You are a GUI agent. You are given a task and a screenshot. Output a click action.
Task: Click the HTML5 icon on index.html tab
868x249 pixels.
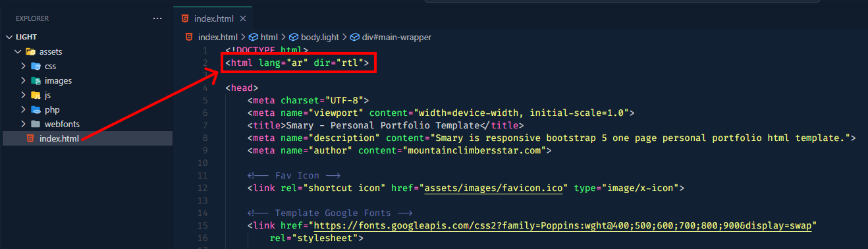(x=185, y=18)
